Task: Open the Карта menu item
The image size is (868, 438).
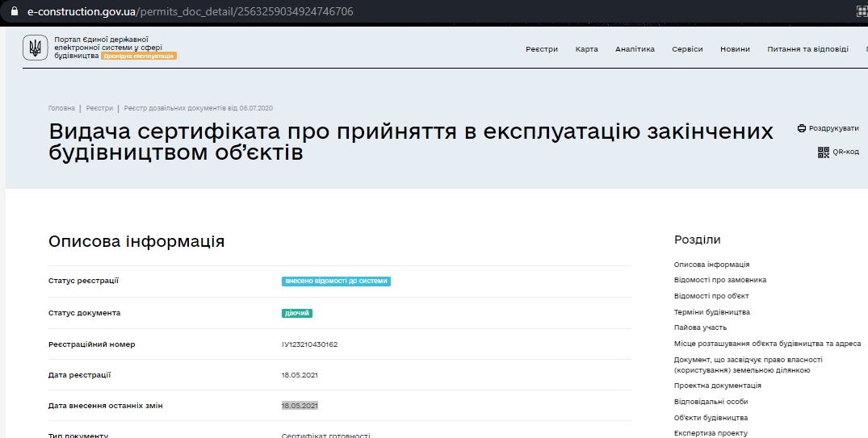Action: [586, 49]
